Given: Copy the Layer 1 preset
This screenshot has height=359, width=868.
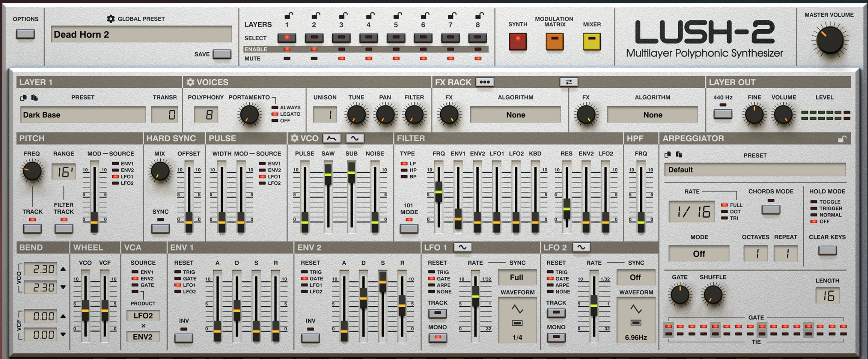Looking at the screenshot, I should (x=23, y=98).
